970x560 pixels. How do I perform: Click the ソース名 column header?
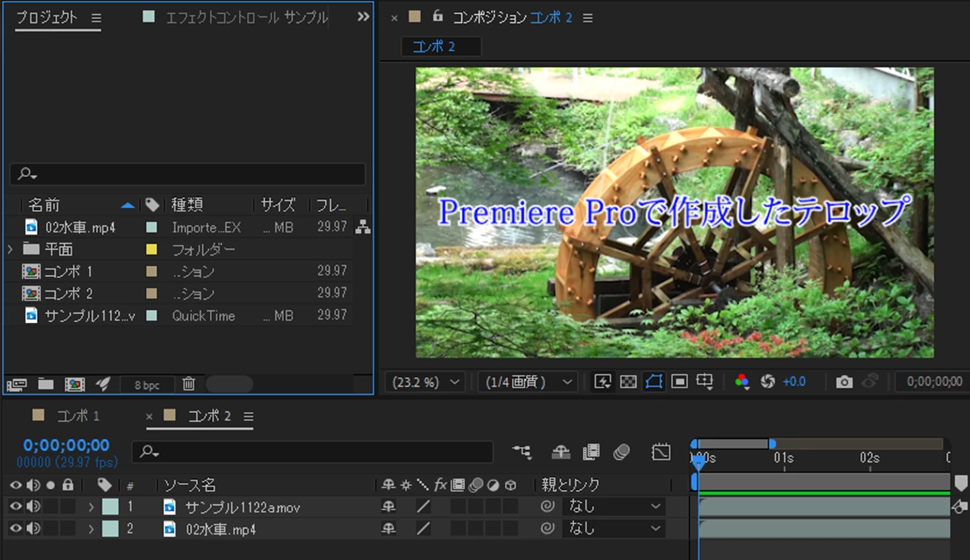click(x=190, y=485)
